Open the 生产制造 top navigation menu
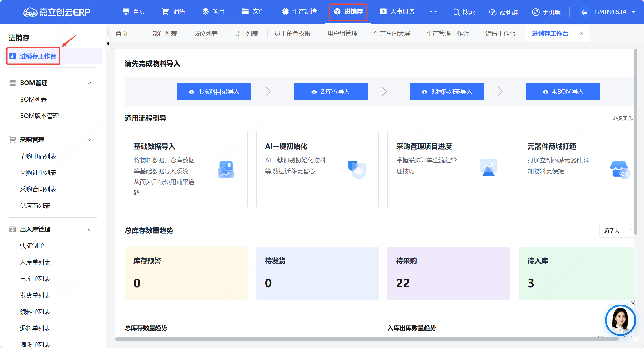Image resolution: width=644 pixels, height=348 pixels. [299, 12]
